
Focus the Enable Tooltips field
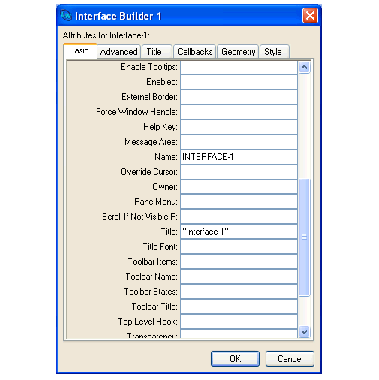pos(239,67)
